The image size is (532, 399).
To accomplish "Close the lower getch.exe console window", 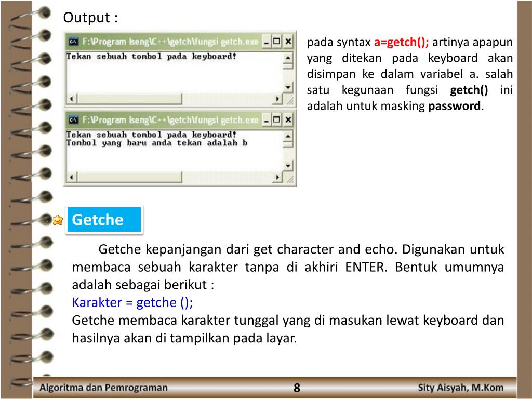I will click(288, 120).
